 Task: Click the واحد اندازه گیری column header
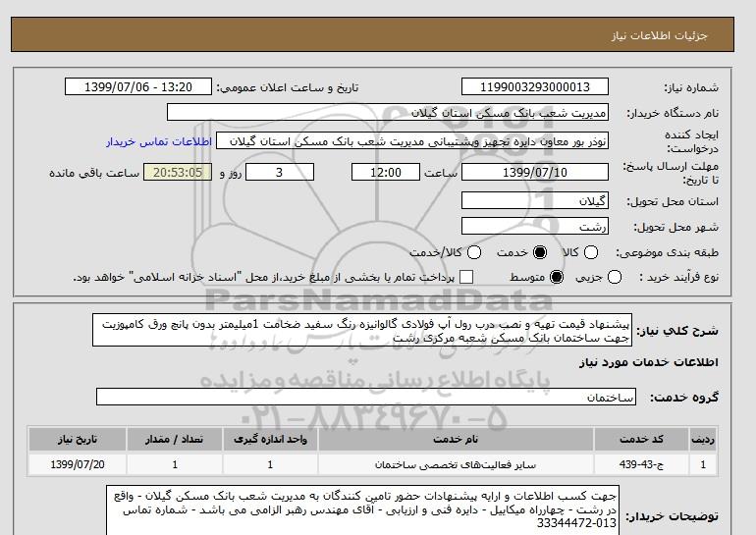click(270, 439)
